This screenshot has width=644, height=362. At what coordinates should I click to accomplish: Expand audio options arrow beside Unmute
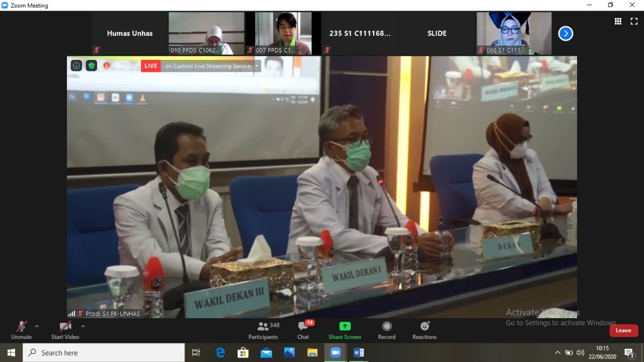37,326
